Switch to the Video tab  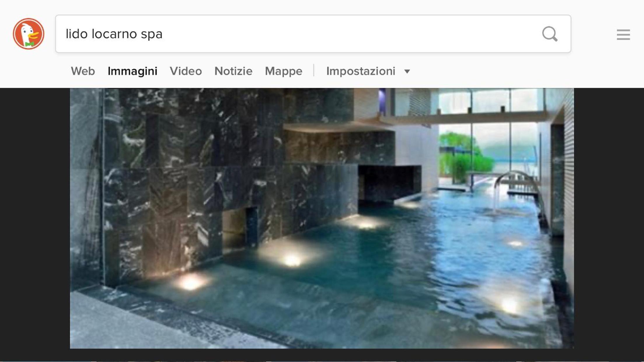[186, 71]
